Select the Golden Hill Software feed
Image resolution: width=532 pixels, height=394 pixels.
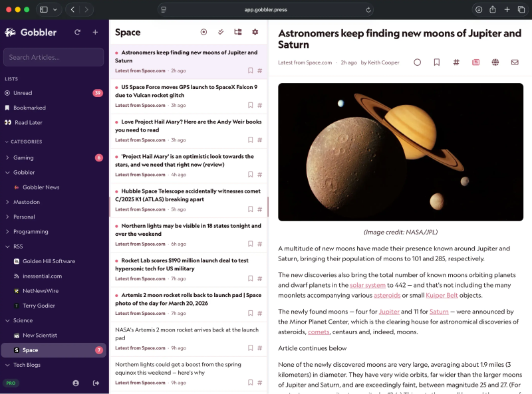click(54, 261)
